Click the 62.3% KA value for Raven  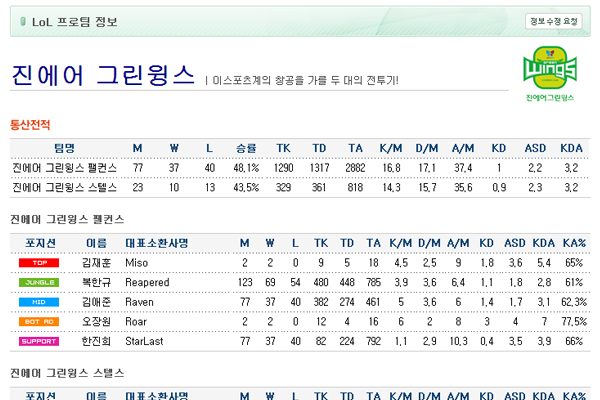coord(574,302)
